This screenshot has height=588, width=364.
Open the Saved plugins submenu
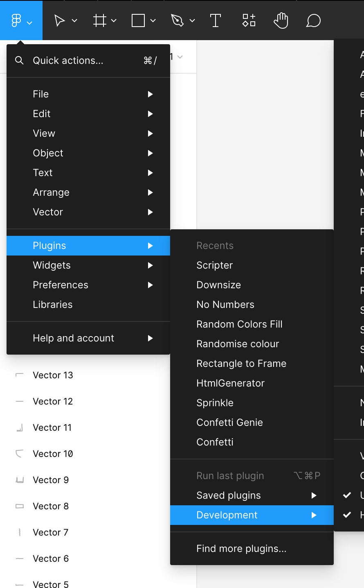click(x=252, y=495)
